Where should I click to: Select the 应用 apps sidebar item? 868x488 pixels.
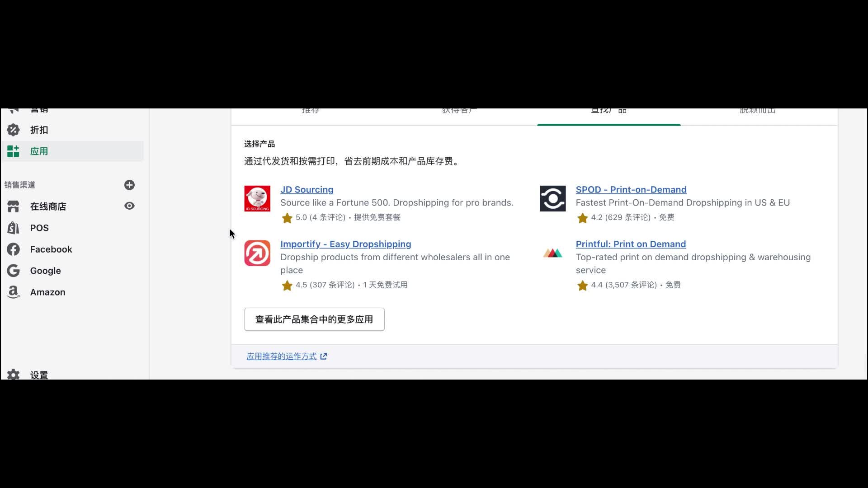pyautogui.click(x=72, y=151)
